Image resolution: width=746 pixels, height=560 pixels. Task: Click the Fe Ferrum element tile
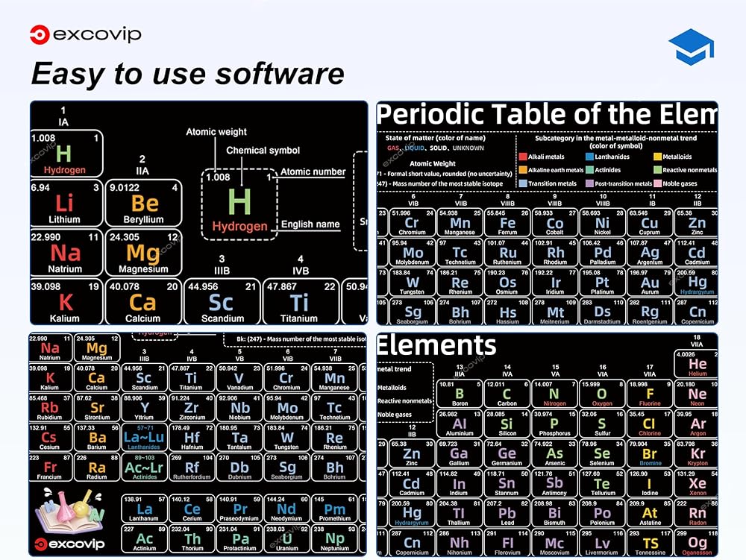pyautogui.click(x=507, y=222)
